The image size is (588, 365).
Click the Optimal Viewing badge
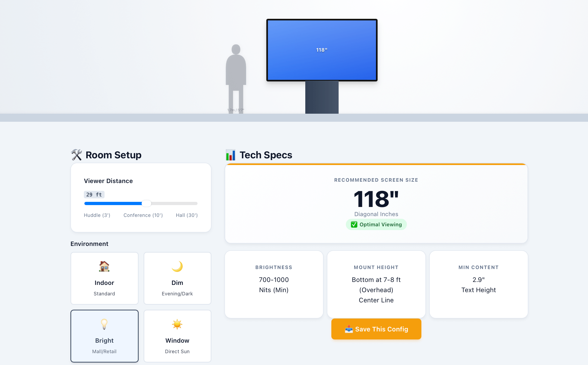click(376, 224)
